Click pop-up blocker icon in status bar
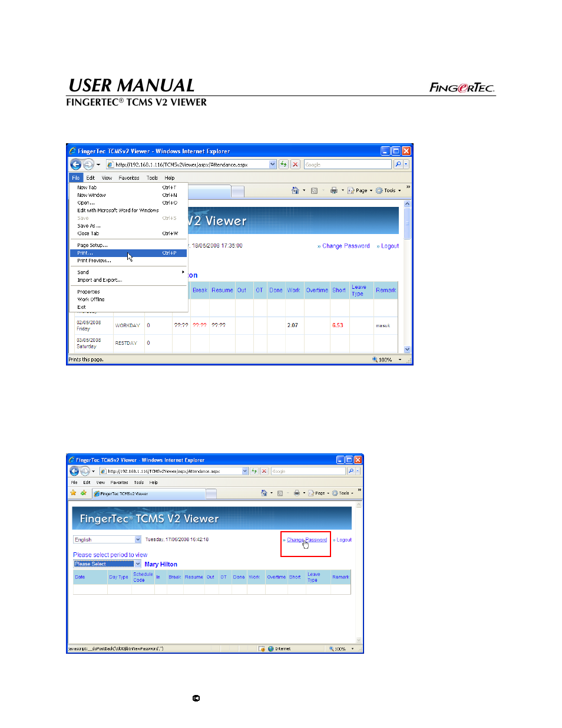This screenshot has width=562, height=728. pos(262,648)
